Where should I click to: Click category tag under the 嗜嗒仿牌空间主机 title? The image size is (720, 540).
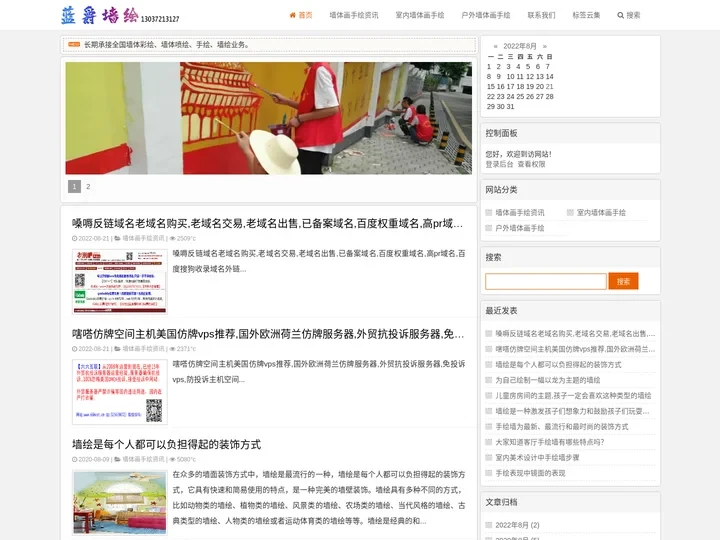143,349
